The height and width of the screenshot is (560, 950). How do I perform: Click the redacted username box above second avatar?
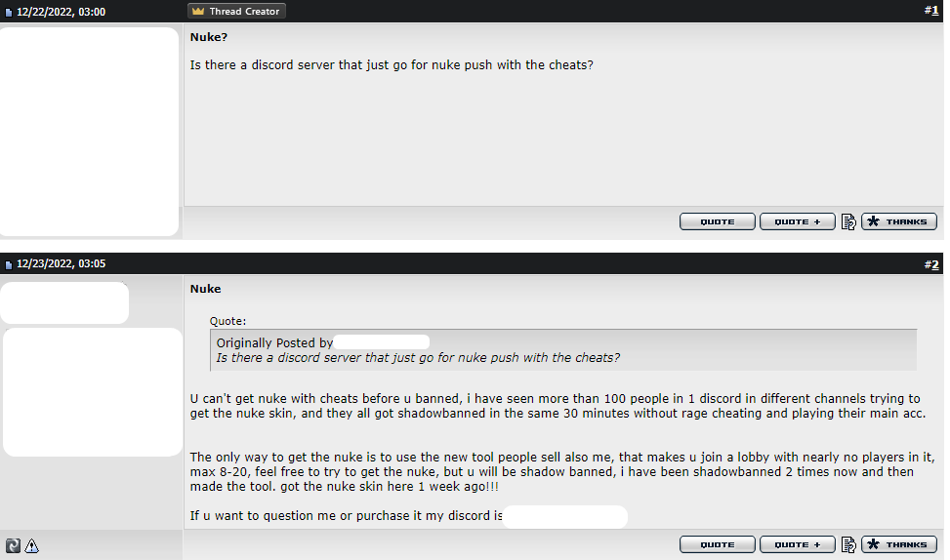coord(64,302)
